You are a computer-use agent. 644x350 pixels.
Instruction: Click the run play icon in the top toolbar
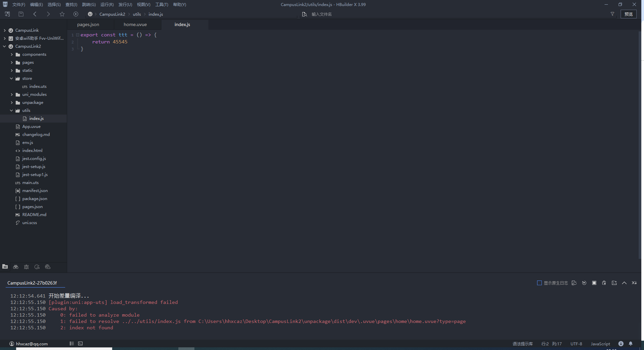point(76,14)
